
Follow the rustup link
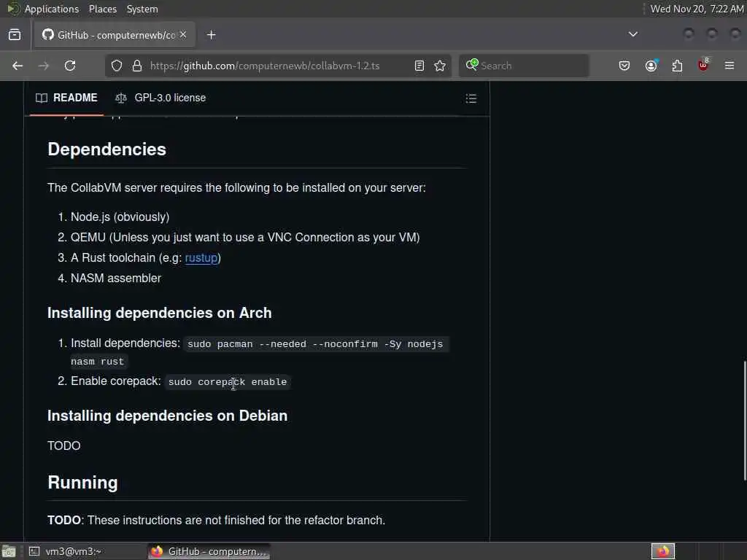[201, 257]
